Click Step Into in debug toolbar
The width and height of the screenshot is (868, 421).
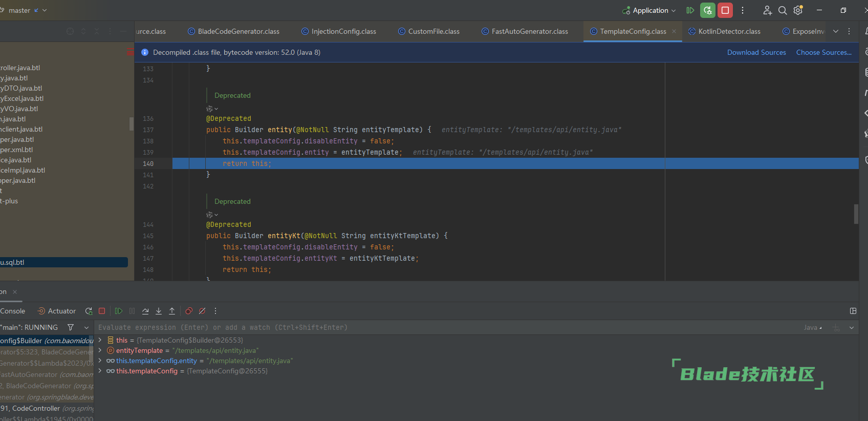pyautogui.click(x=159, y=311)
